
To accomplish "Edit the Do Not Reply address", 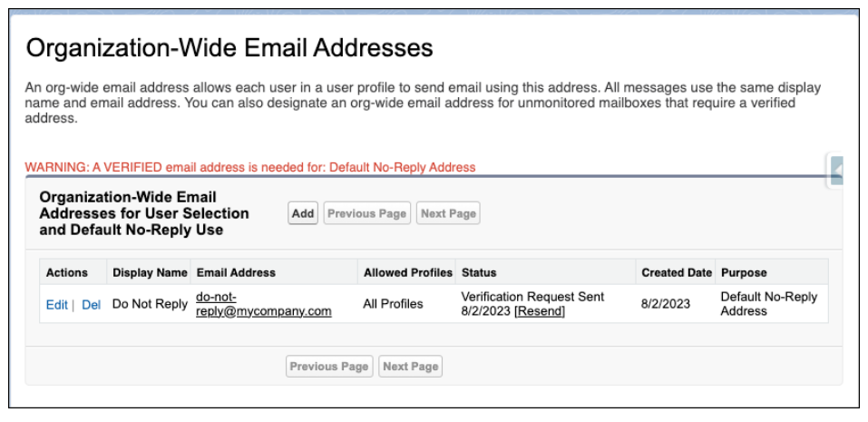I will click(56, 305).
